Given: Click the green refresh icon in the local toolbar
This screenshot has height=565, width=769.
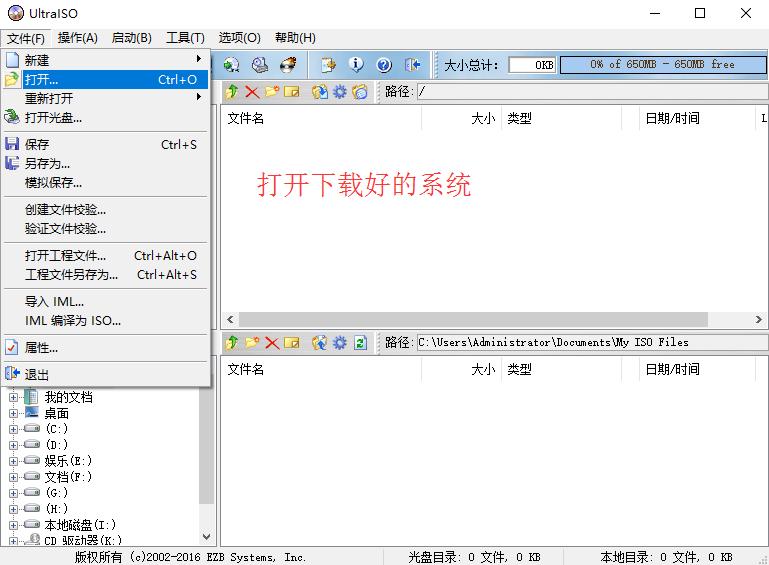Looking at the screenshot, I should (x=360, y=342).
